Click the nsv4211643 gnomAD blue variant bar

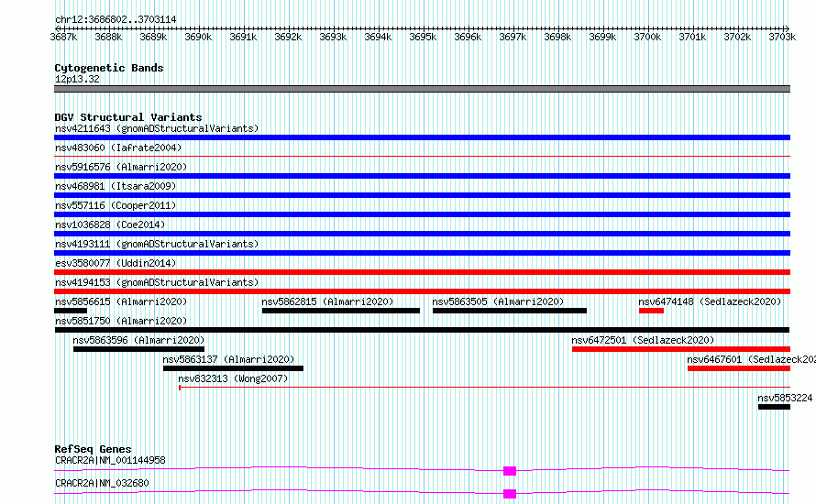click(422, 137)
